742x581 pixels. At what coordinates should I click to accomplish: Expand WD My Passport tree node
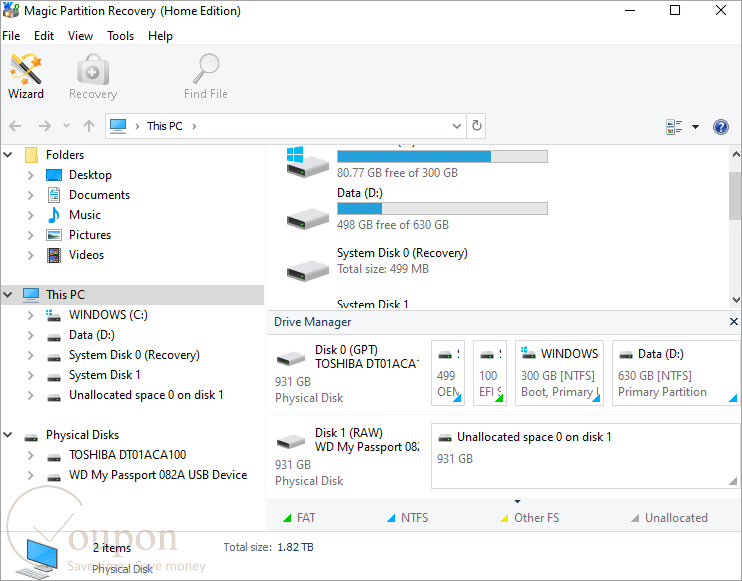pos(31,475)
